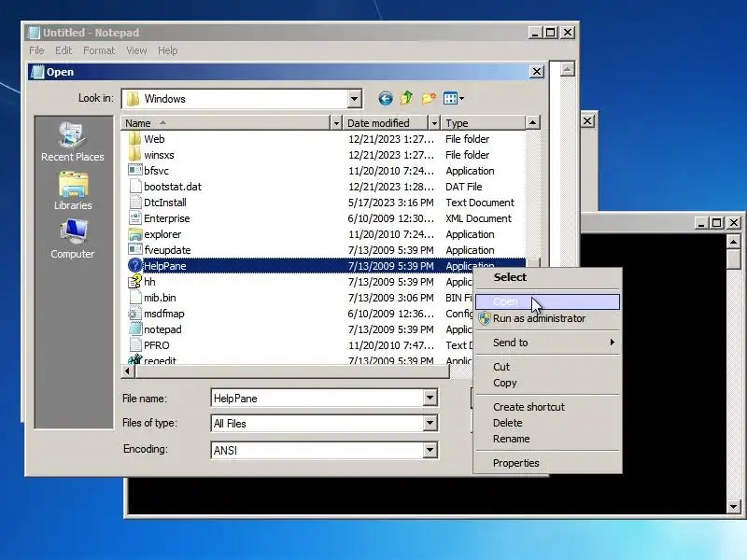
Task: Click the HelpPane question mark icon
Action: coord(135,265)
